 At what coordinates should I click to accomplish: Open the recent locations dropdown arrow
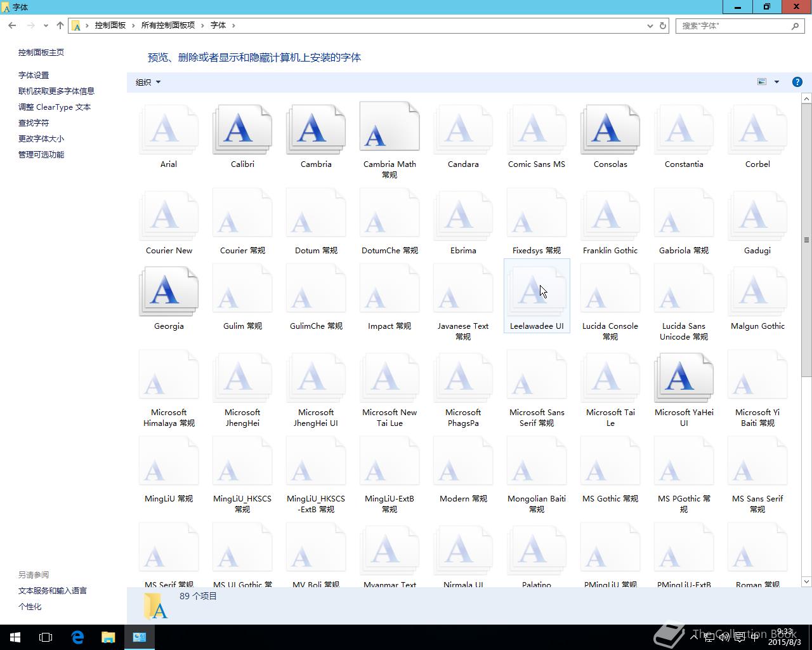coord(46,25)
